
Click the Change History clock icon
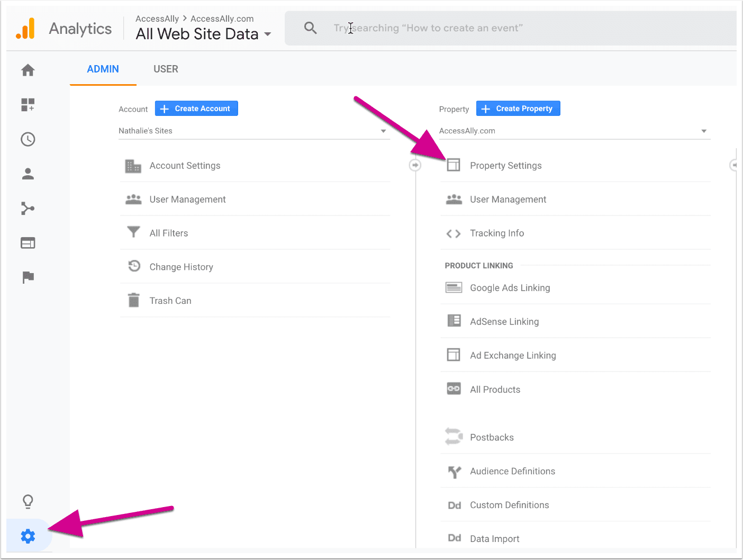coord(134,266)
